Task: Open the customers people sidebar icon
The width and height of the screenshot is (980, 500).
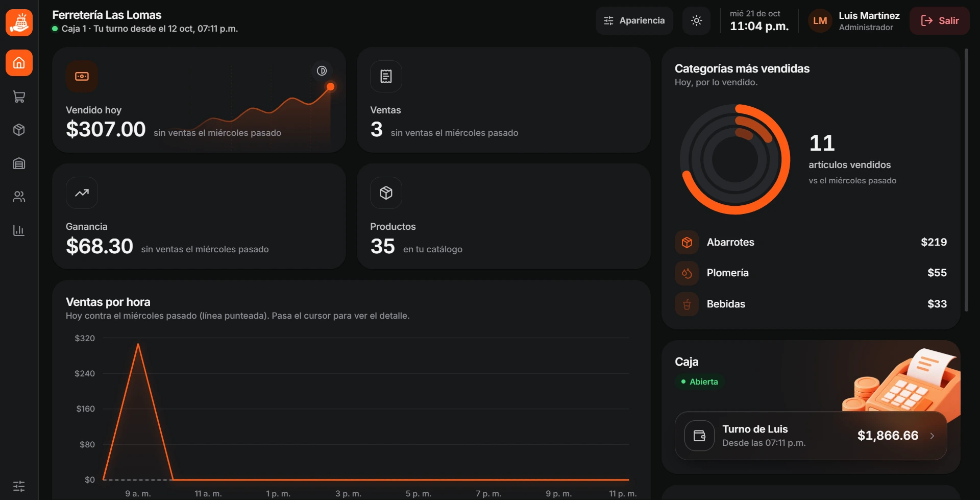Action: pyautogui.click(x=19, y=197)
